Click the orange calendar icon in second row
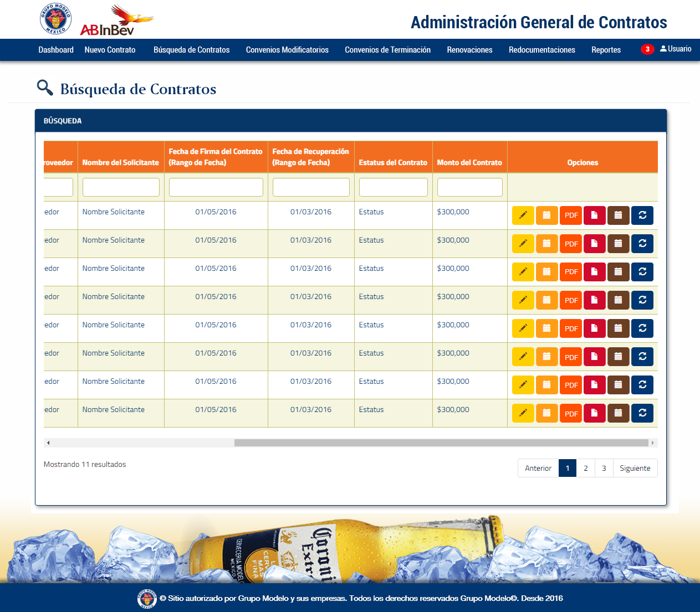 click(x=546, y=244)
